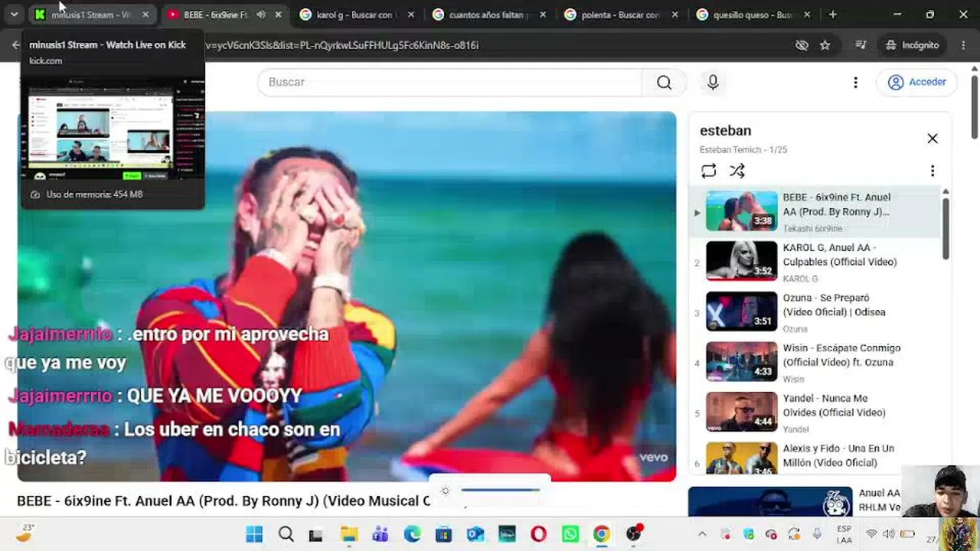Open File Explorer from the taskbar
Screen dimensions: 980x551
tap(349, 534)
